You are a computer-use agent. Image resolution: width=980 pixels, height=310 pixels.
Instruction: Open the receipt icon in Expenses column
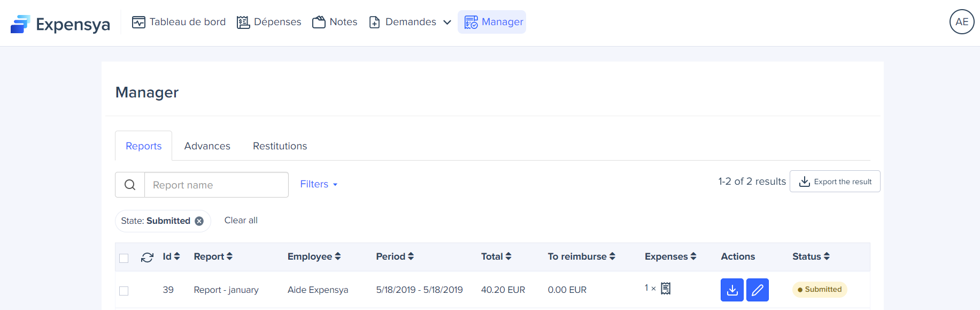666,289
